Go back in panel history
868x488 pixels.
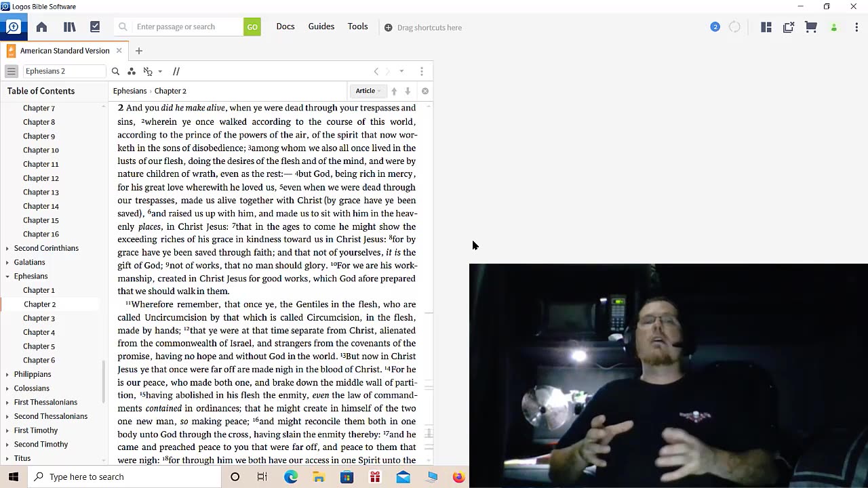coord(376,71)
